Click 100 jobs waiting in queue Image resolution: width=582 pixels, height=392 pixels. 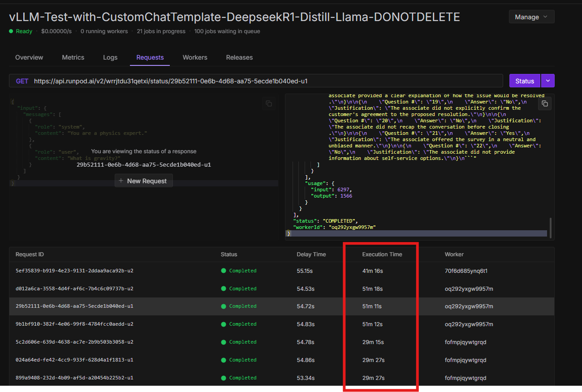coord(227,31)
